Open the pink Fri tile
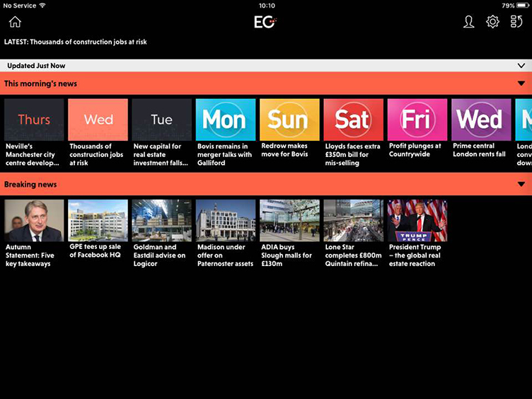Image resolution: width=532 pixels, height=399 pixels. [417, 120]
